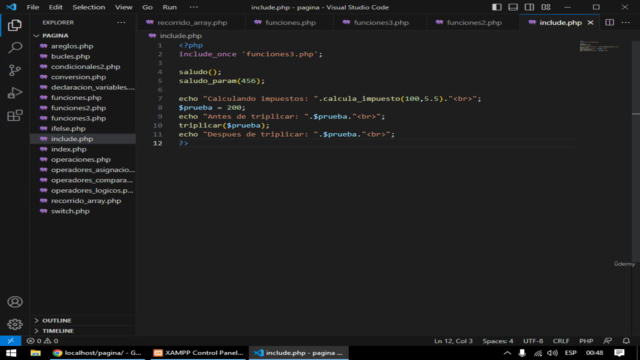The image size is (640, 360).
Task: Toggle the bottom panel
Action: pos(513,7)
